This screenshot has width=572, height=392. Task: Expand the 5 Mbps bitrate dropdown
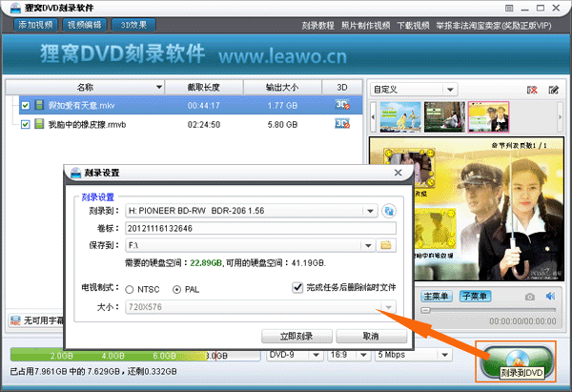tap(444, 355)
